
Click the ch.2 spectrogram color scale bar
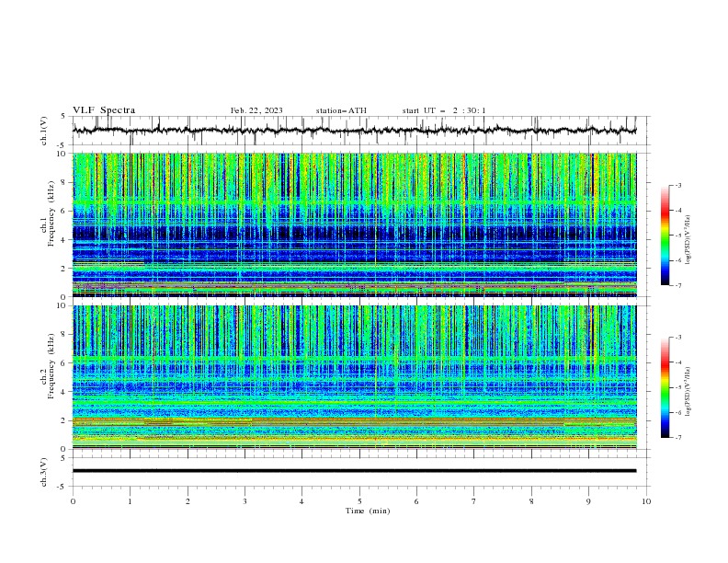(665, 387)
